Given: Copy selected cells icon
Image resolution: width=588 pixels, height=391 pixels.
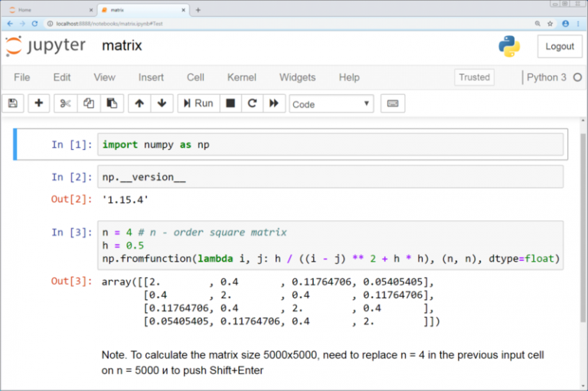Looking at the screenshot, I should click(89, 103).
